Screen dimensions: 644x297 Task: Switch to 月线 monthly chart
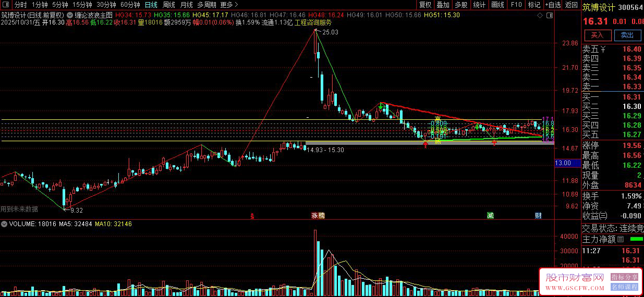tap(187, 5)
